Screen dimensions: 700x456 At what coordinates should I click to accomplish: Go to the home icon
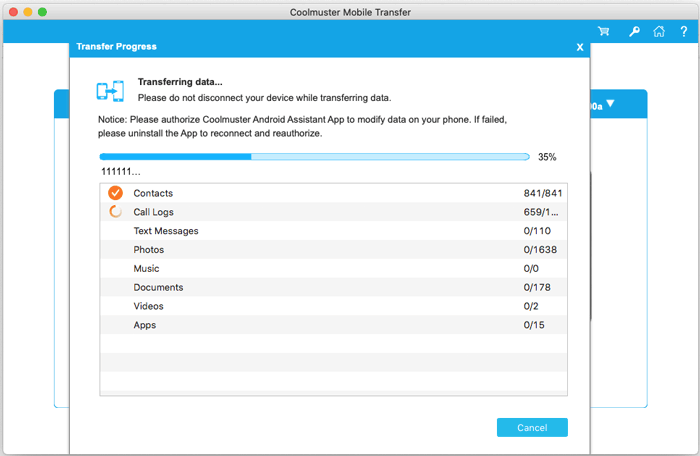659,31
